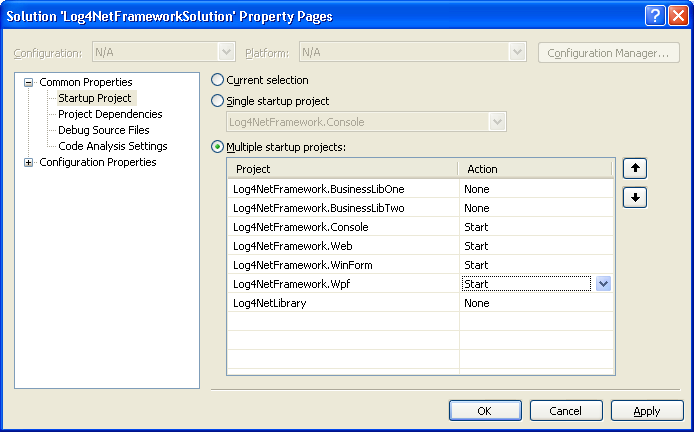This screenshot has height=432, width=694.
Task: Close the Property Pages dialog
Action: tap(678, 16)
